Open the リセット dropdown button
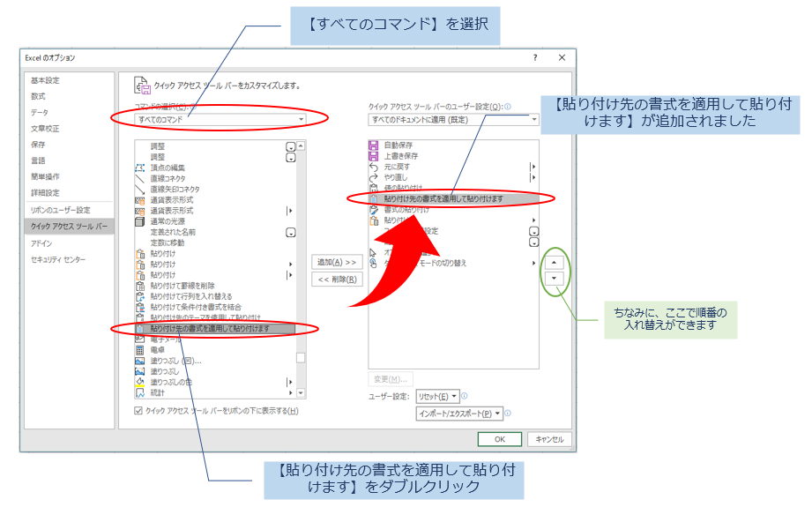The width and height of the screenshot is (812, 507). pyautogui.click(x=436, y=397)
